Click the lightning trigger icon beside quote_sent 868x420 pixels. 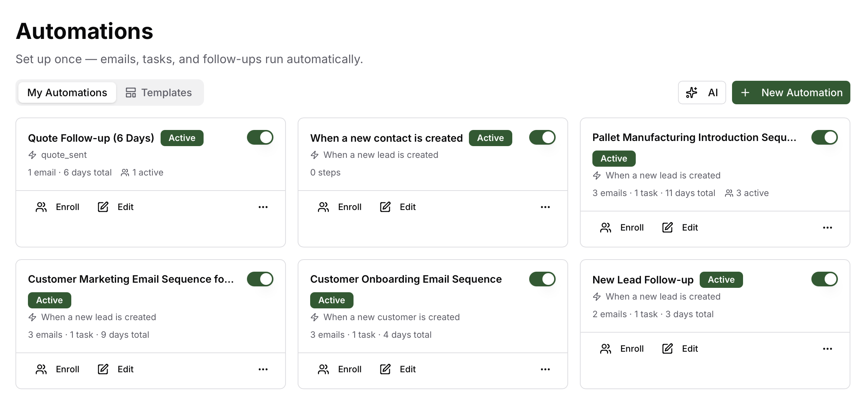[32, 155]
